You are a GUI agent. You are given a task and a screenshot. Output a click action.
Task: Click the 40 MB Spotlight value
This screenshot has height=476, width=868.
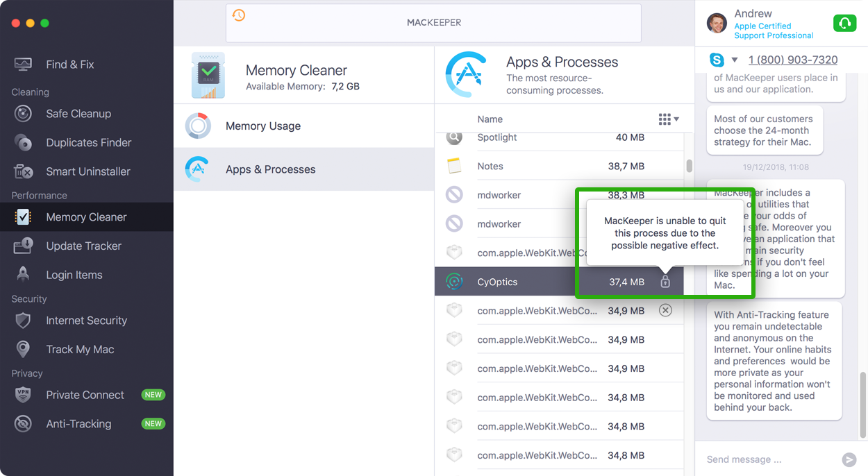(630, 137)
